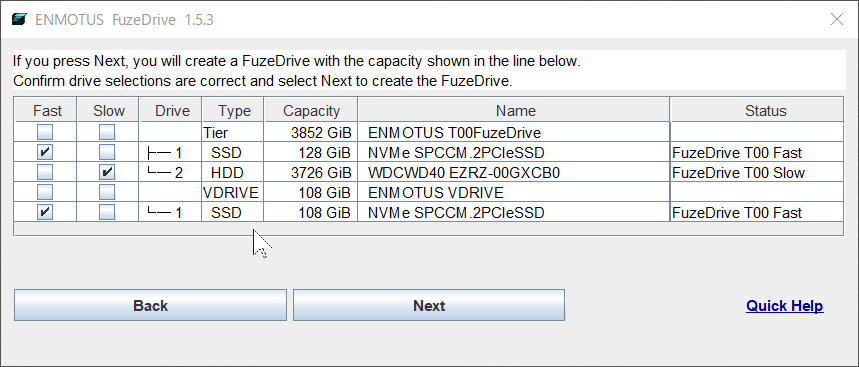Click the Capacity column header
This screenshot has width=859, height=367.
311,111
